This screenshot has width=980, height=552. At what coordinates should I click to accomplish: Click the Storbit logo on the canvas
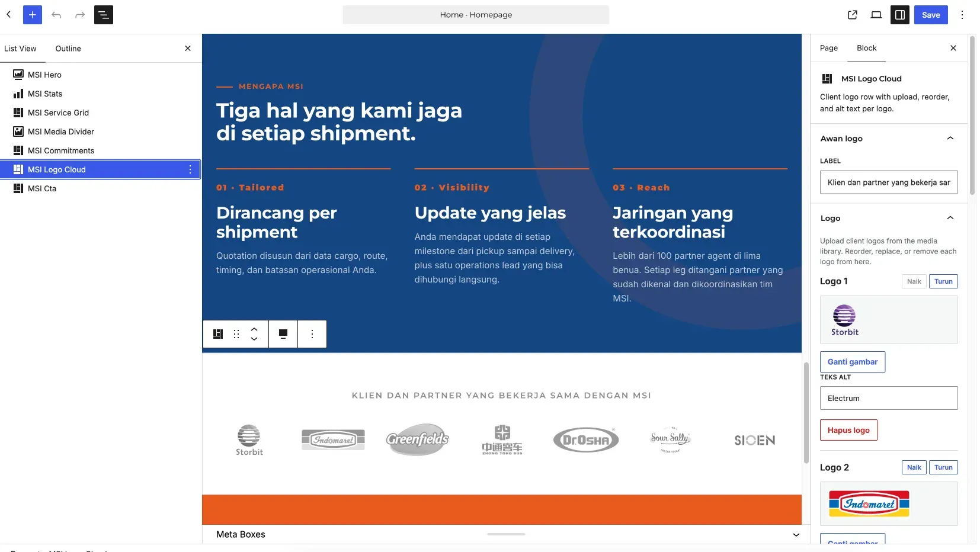249,440
